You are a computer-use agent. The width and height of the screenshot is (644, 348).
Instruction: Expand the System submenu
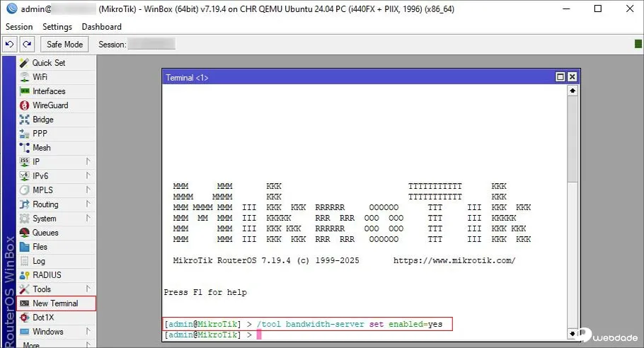click(x=88, y=219)
